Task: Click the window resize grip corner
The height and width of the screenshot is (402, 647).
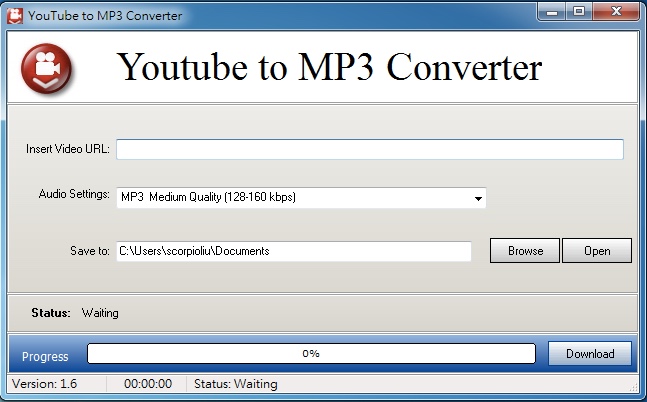Action: (633, 387)
